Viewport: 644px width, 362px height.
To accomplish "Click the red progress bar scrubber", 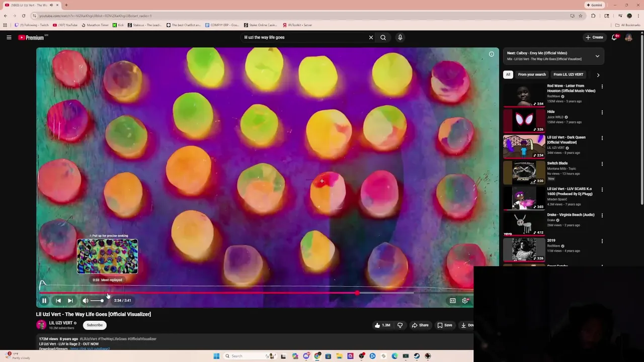I will tap(357, 293).
